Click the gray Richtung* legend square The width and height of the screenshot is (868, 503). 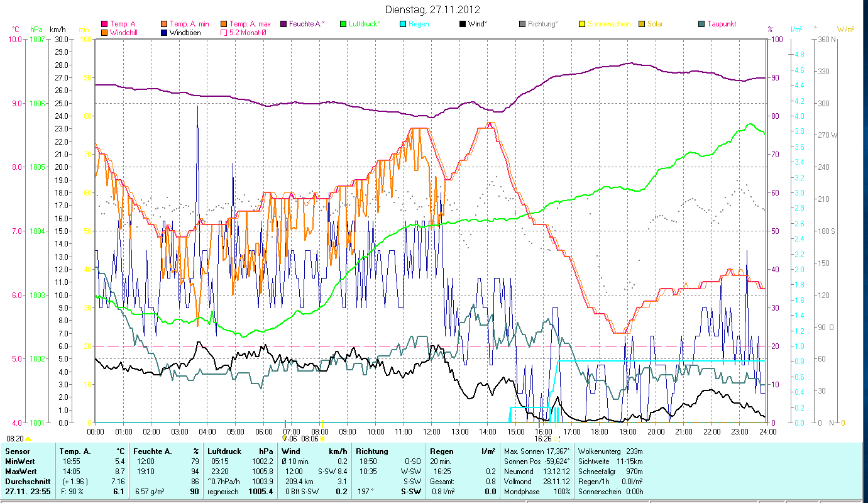point(522,24)
